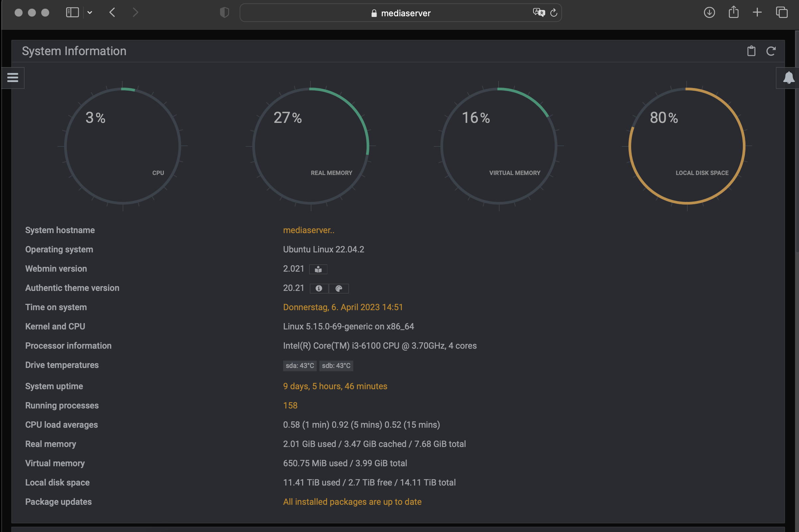This screenshot has width=799, height=532.
Task: Reload the page in Safari address bar
Action: [x=554, y=13]
